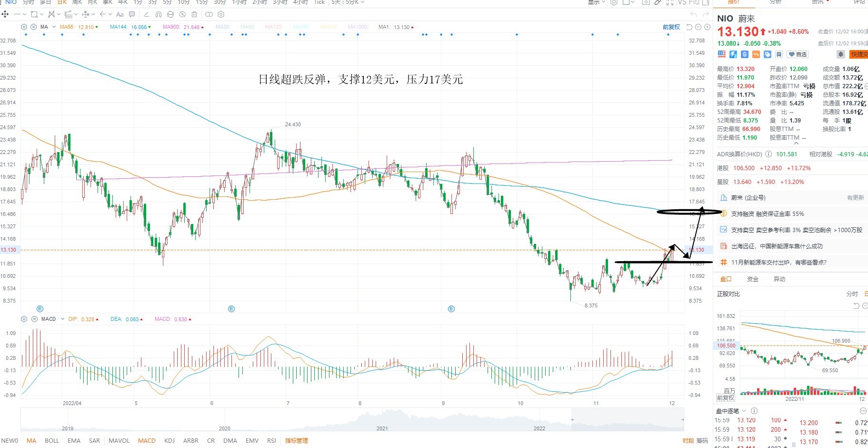Set a price alert with bell icon

pos(841,54)
